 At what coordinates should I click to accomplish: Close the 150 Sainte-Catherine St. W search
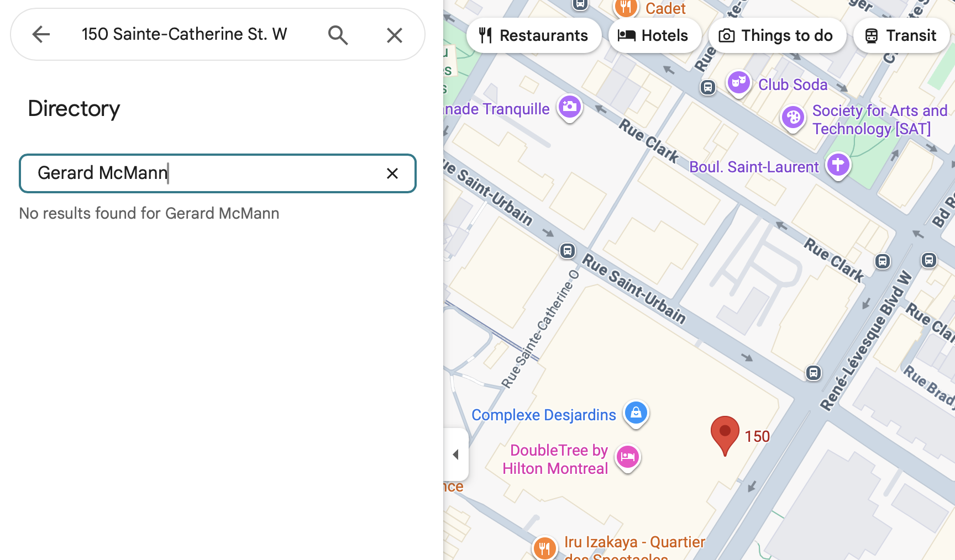394,35
